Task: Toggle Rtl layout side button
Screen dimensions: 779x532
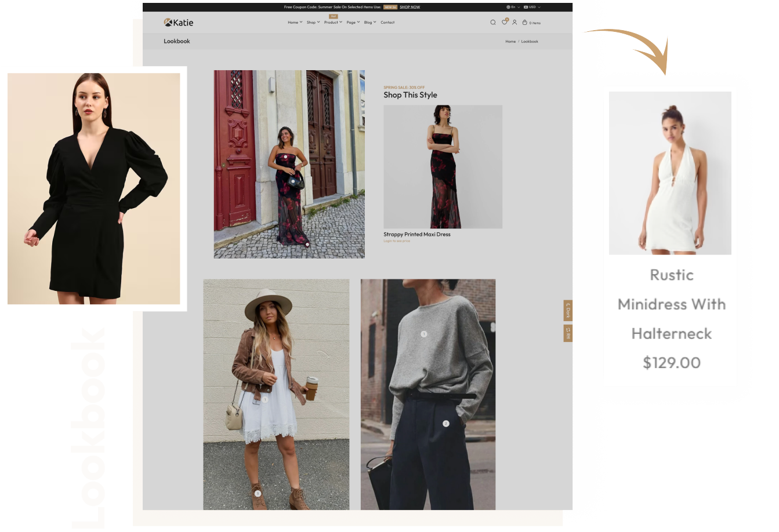Action: 568,333
